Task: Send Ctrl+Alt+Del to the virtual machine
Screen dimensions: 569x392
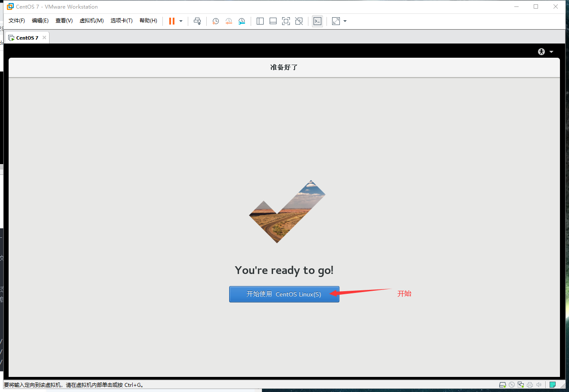Action: tap(197, 21)
